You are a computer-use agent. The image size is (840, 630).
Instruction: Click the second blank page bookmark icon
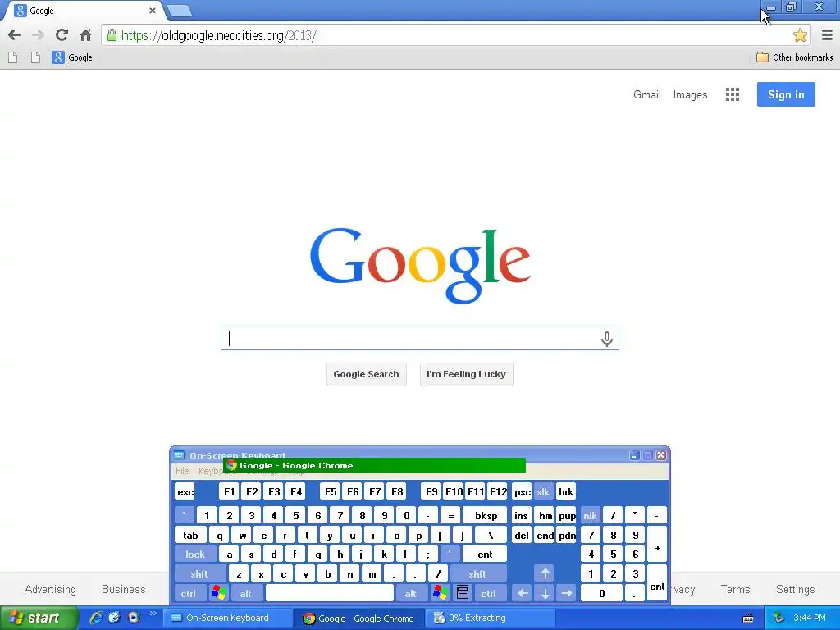pyautogui.click(x=35, y=57)
